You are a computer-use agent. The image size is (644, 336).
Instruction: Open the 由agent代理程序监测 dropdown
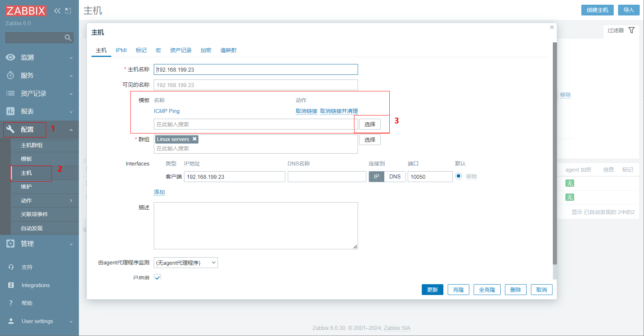(x=186, y=263)
